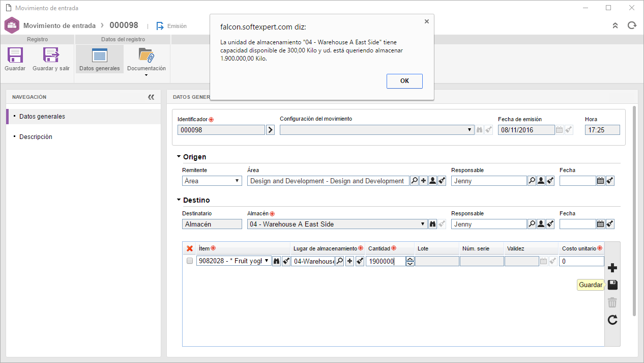Select Datos generales in the navigation list
The width and height of the screenshot is (644, 363).
[x=42, y=117]
